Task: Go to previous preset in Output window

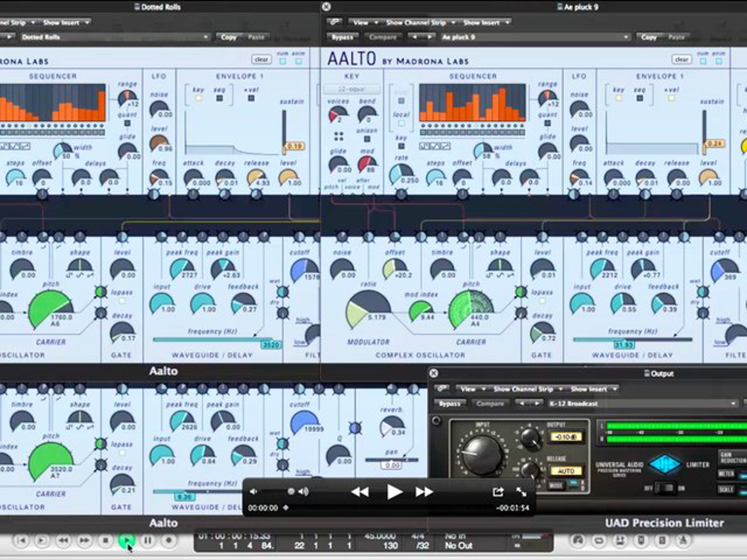Action: coord(522,404)
